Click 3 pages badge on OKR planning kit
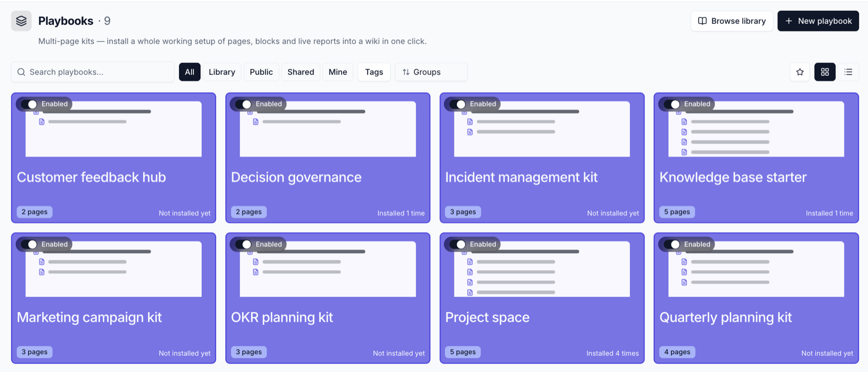This screenshot has width=868, height=372. (249, 352)
